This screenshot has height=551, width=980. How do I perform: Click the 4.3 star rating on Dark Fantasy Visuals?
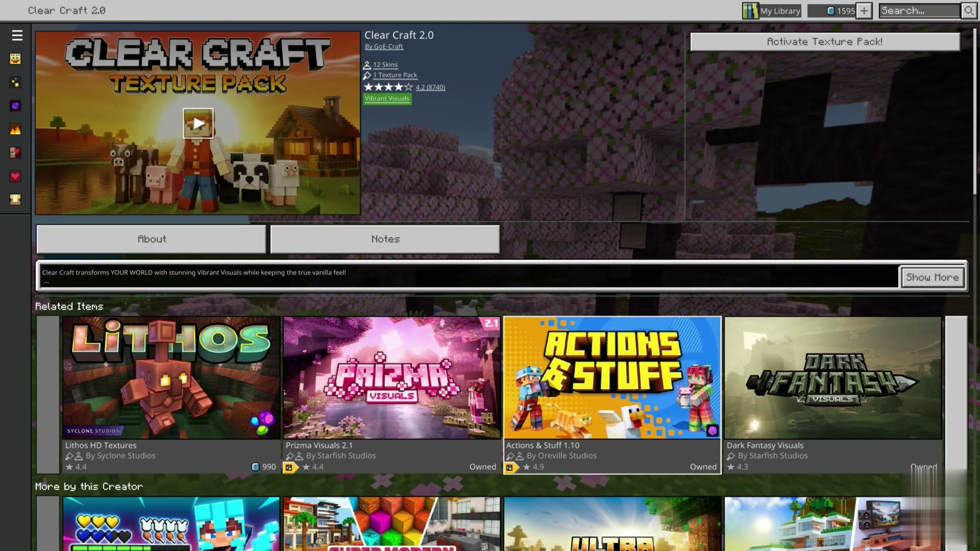[x=737, y=467]
